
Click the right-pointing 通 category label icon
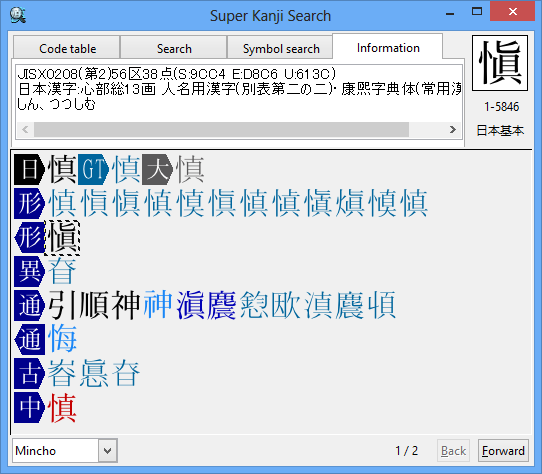pyautogui.click(x=29, y=306)
